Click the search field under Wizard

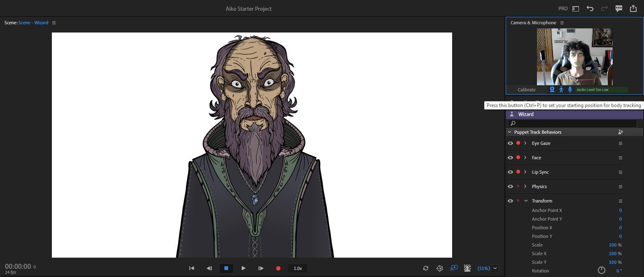point(572,123)
